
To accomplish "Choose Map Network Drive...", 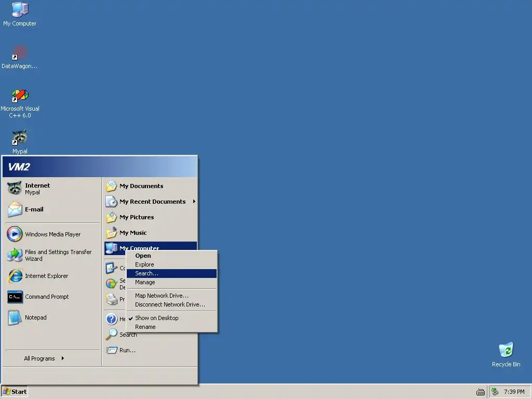I will pyautogui.click(x=171, y=296).
